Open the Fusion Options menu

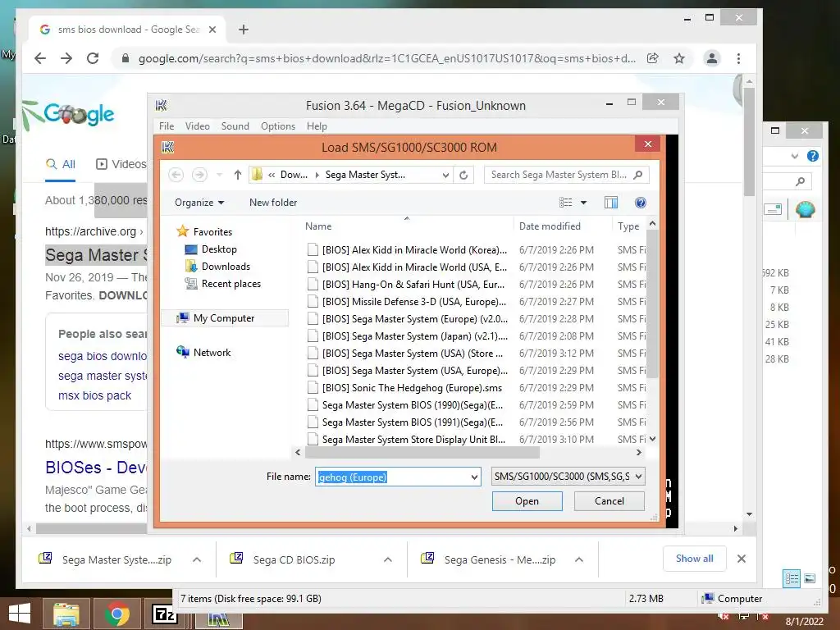(x=278, y=126)
